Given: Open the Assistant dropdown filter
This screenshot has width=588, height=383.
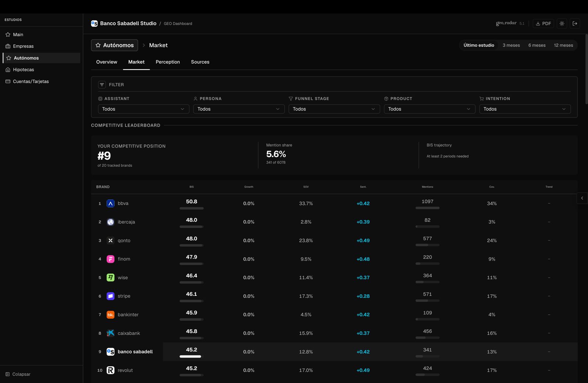Looking at the screenshot, I should pyautogui.click(x=143, y=109).
